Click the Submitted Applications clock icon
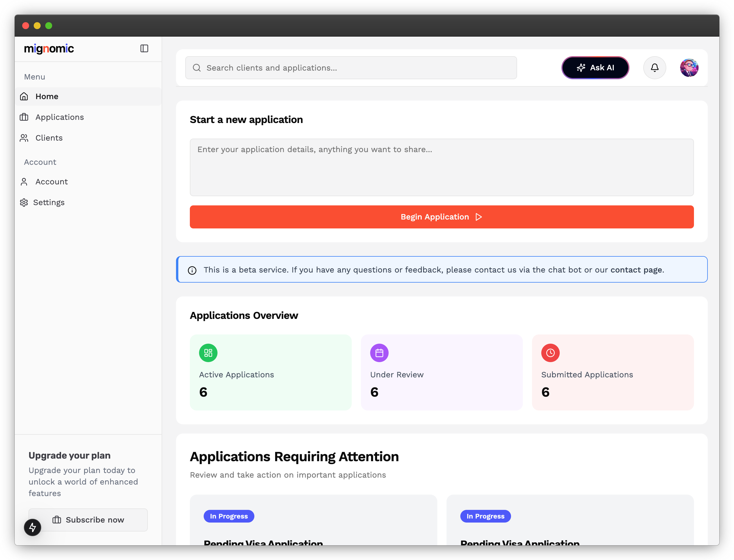 [550, 353]
